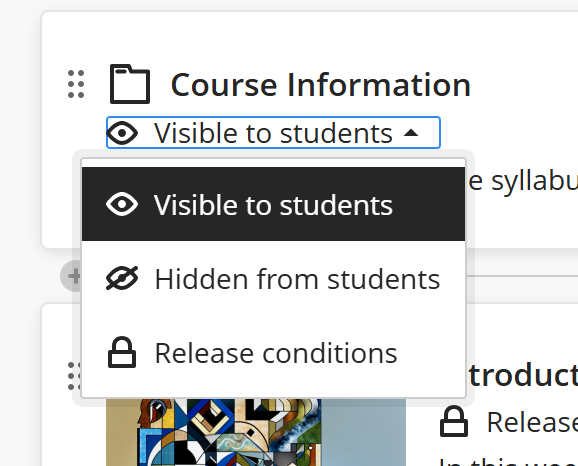Click the lock icon beside Release text

pos(454,421)
